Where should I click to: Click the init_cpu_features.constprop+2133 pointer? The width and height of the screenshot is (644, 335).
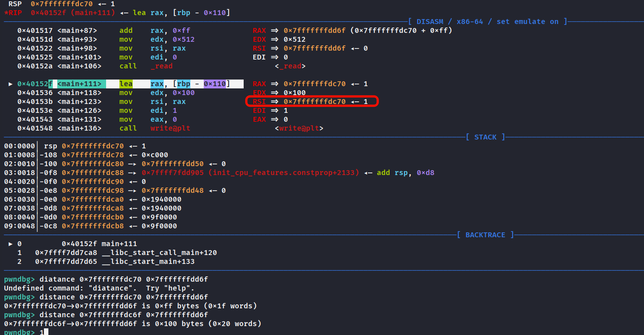click(250, 172)
